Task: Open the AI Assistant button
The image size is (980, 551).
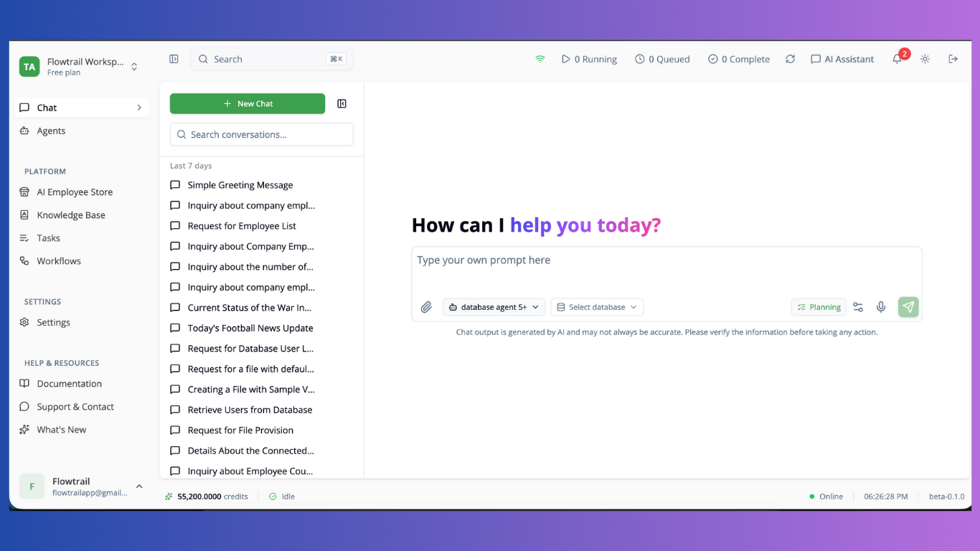Action: pos(842,60)
